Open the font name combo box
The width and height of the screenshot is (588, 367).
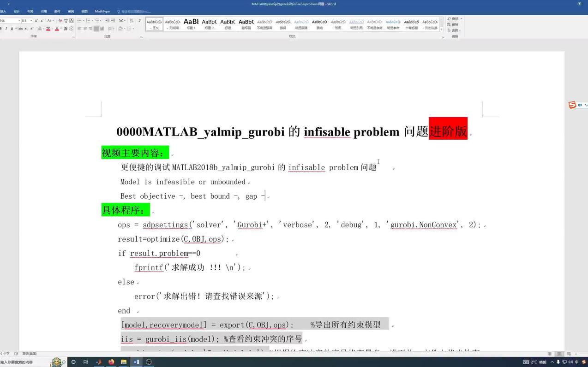point(10,21)
